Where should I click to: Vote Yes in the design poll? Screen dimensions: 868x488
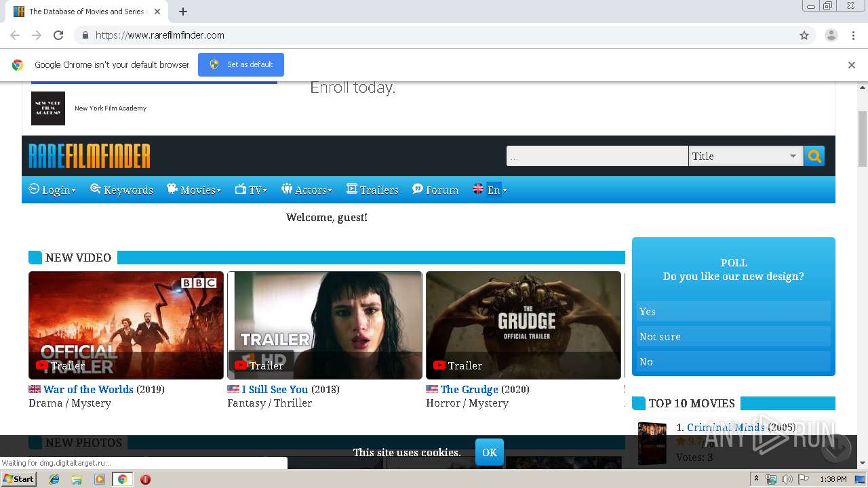tap(733, 311)
